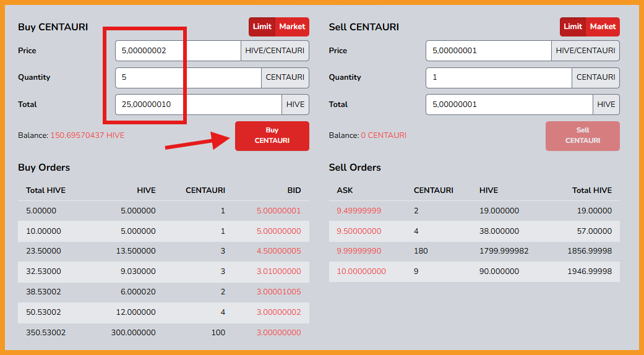
Task: Click the bid price 4.50000005
Action: pos(279,251)
